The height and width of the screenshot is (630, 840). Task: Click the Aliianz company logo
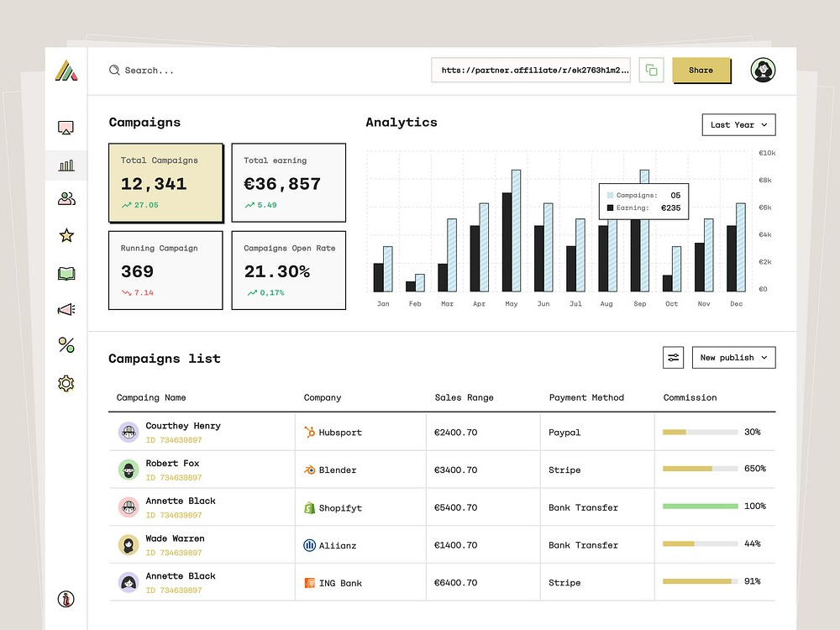[x=310, y=545]
